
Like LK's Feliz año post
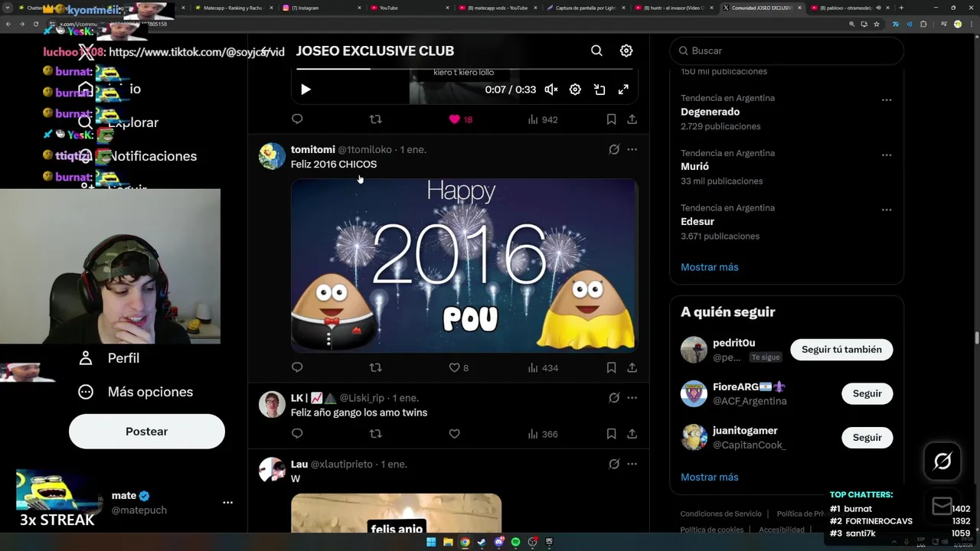coord(454,433)
